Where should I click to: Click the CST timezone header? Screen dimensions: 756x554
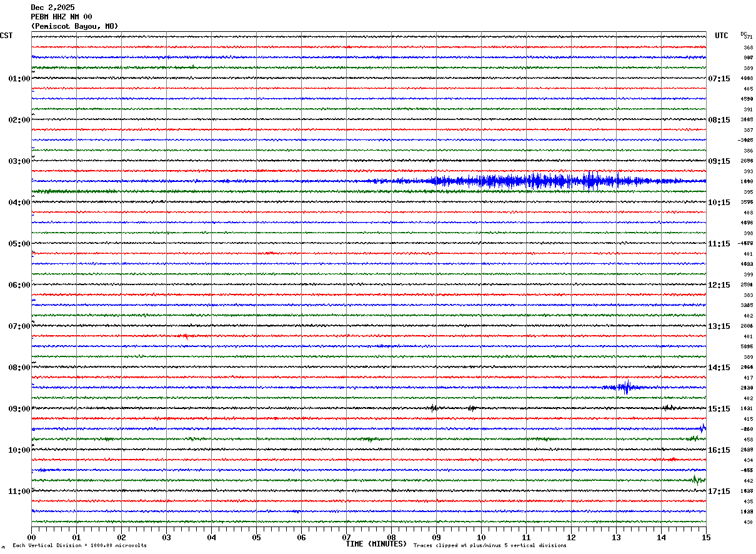click(x=6, y=36)
